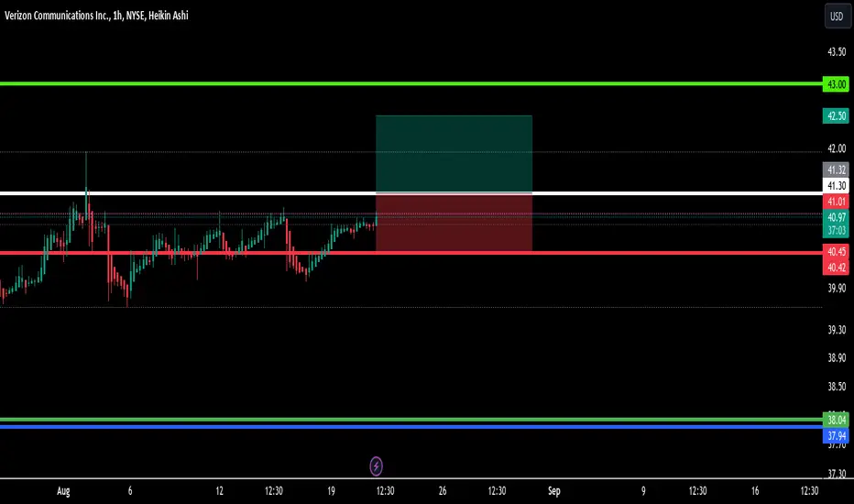
Task: Click the 43.50 price axis value
Action: 837,52
